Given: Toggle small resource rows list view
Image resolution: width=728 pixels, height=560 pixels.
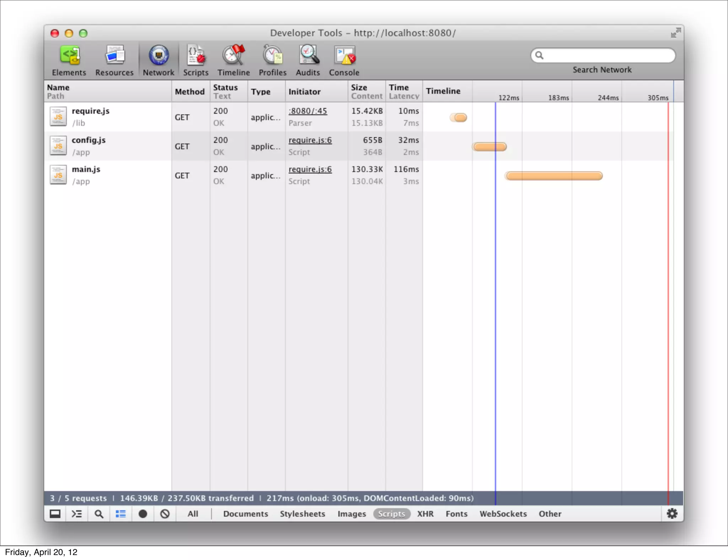Looking at the screenshot, I should pyautogui.click(x=121, y=514).
